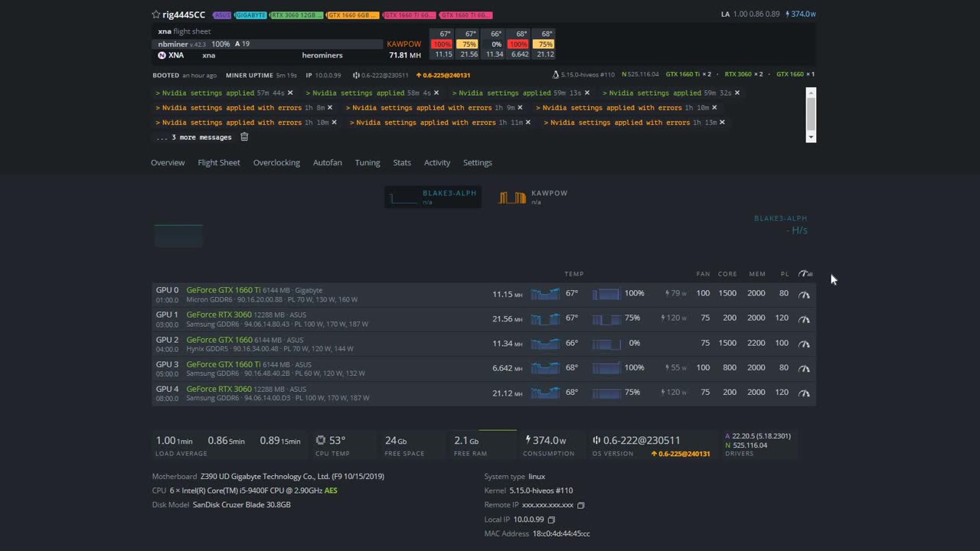Click GPU 1 fan speed mini graph
This screenshot has width=980, height=551.
pyautogui.click(x=606, y=318)
